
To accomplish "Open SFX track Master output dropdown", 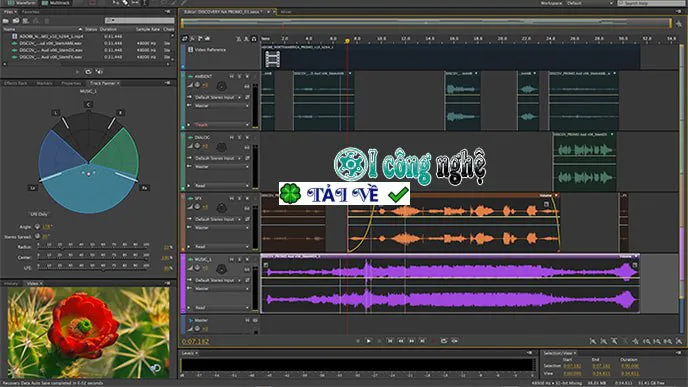I will click(221, 228).
